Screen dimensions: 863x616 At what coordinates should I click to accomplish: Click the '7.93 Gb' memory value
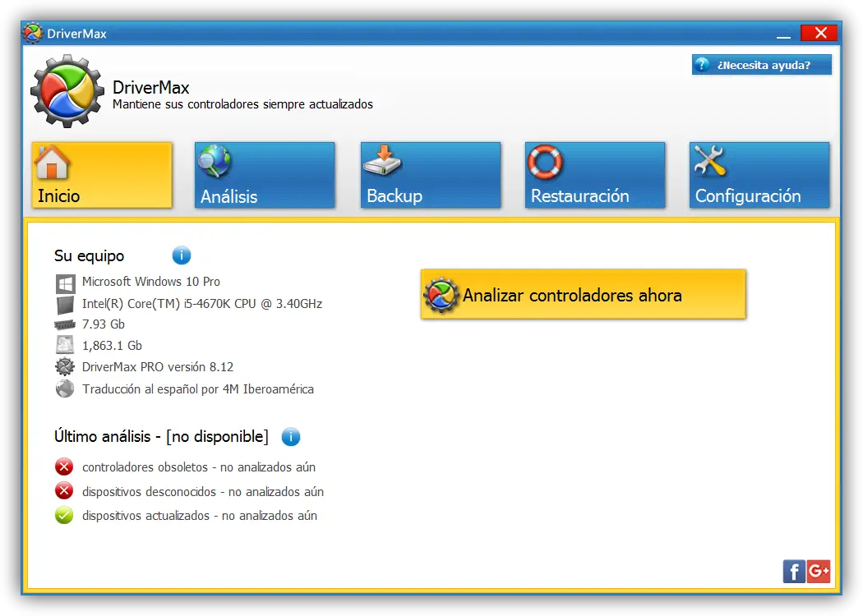[x=104, y=324]
